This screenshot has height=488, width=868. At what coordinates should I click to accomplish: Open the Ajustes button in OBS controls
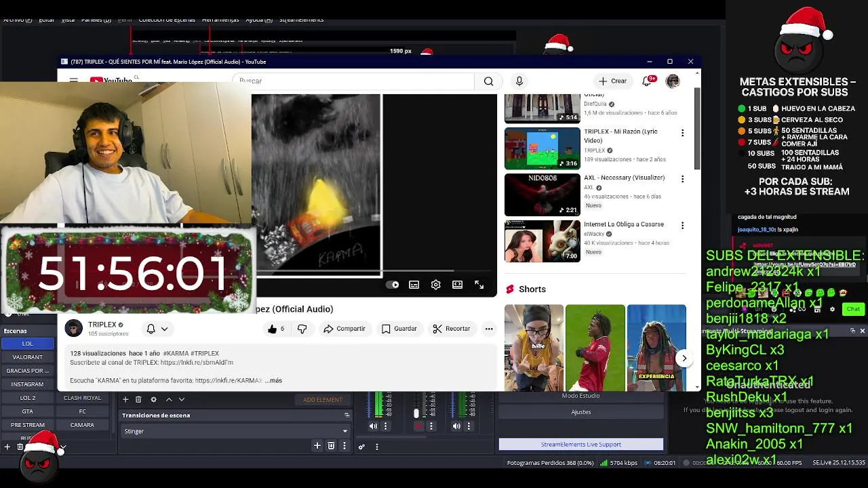(x=581, y=411)
